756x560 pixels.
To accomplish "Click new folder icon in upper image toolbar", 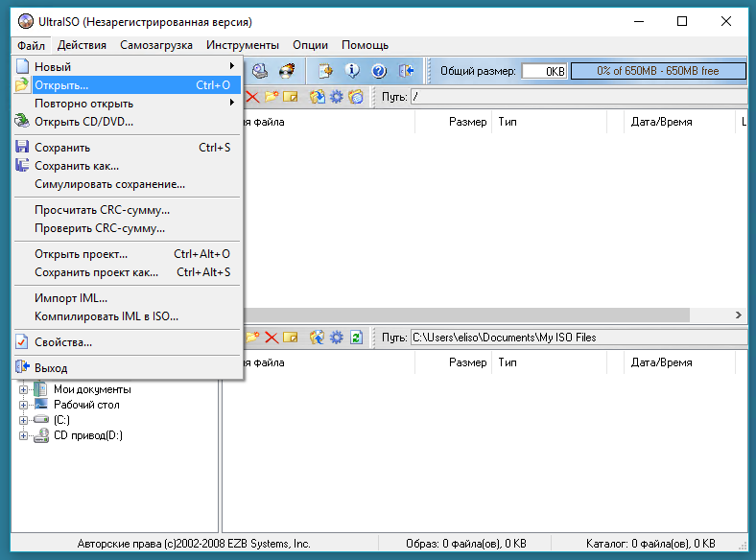I will pos(272,97).
